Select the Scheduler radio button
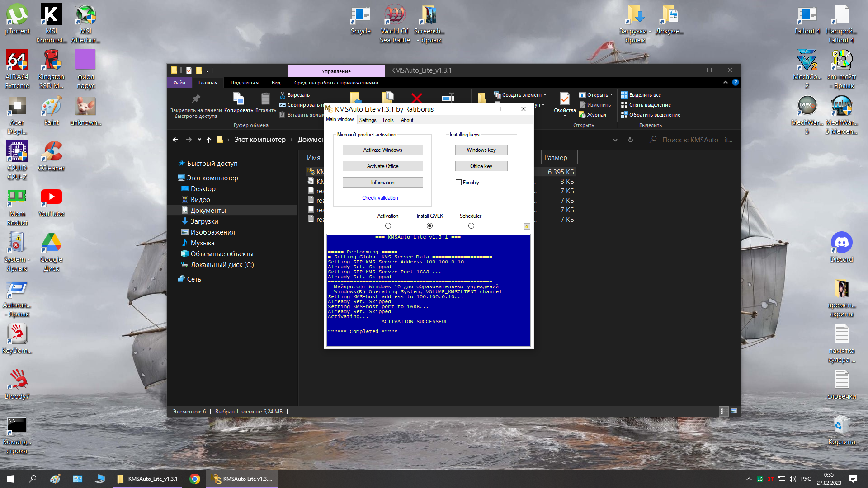Image resolution: width=868 pixels, height=488 pixels. tap(471, 226)
